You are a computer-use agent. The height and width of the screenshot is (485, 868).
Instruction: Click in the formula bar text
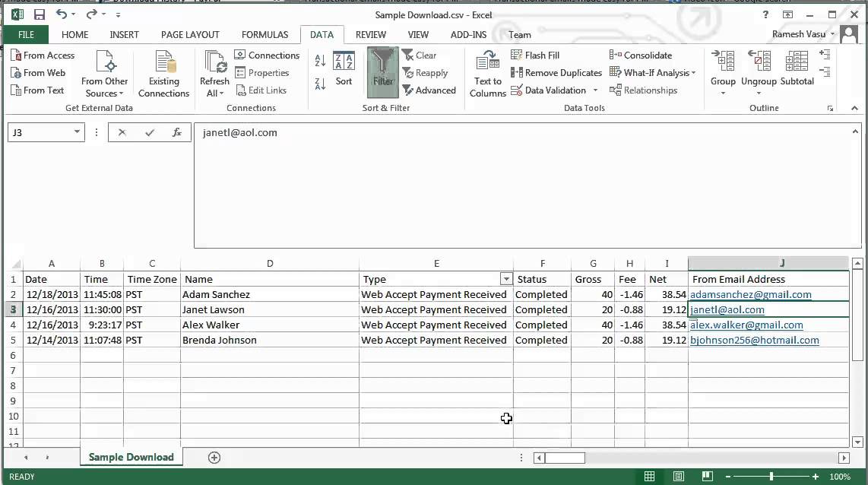point(239,132)
